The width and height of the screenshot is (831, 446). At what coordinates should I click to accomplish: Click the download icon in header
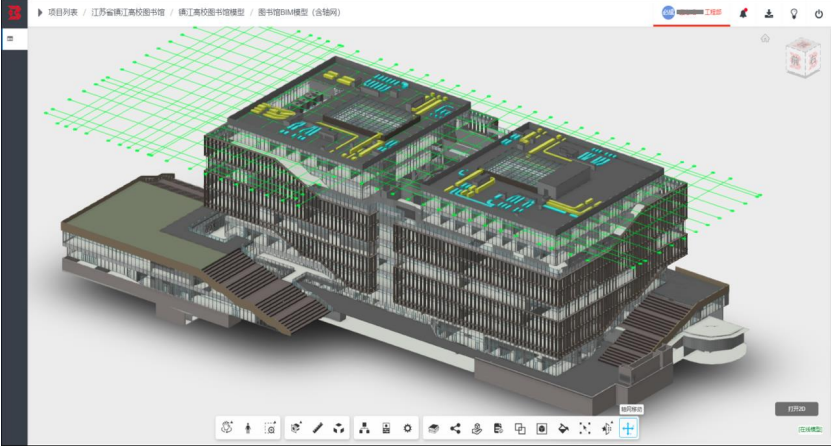pos(768,14)
